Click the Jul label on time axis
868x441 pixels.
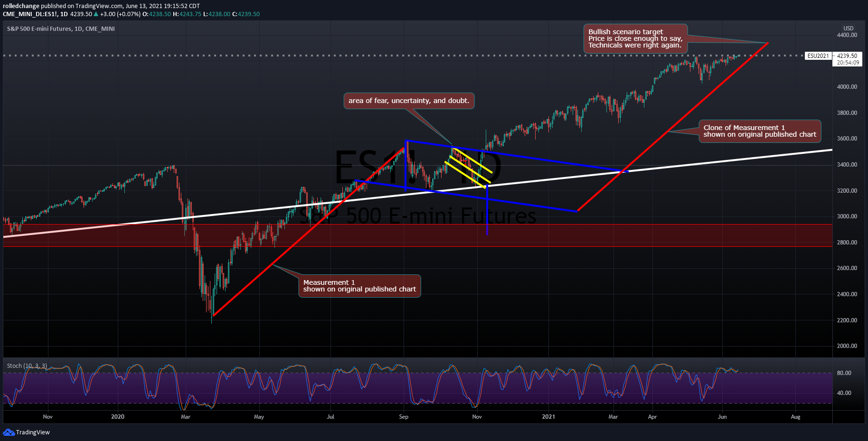point(330,417)
